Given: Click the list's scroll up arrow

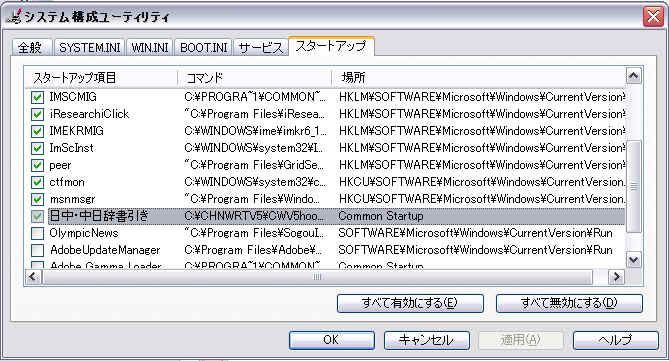Looking at the screenshot, I should point(634,76).
